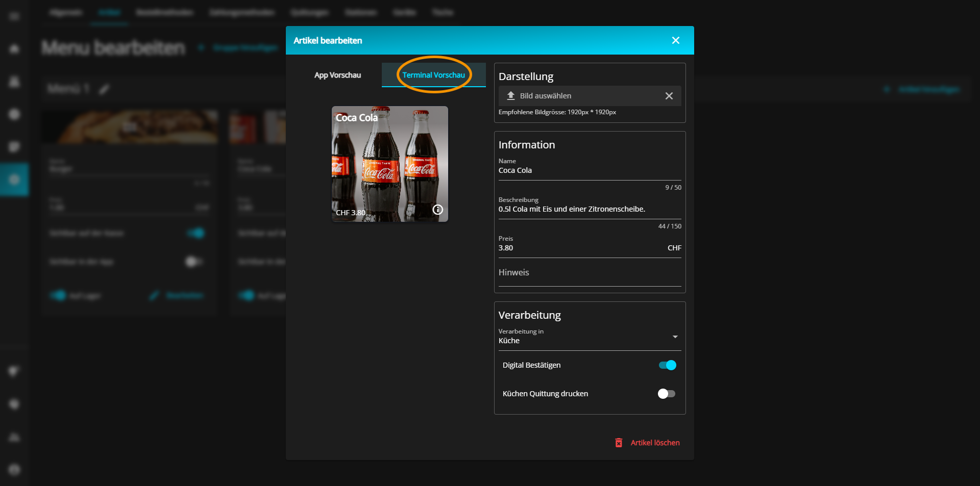Click into the Beschreibung text field
This screenshot has height=486, width=980.
click(x=590, y=209)
